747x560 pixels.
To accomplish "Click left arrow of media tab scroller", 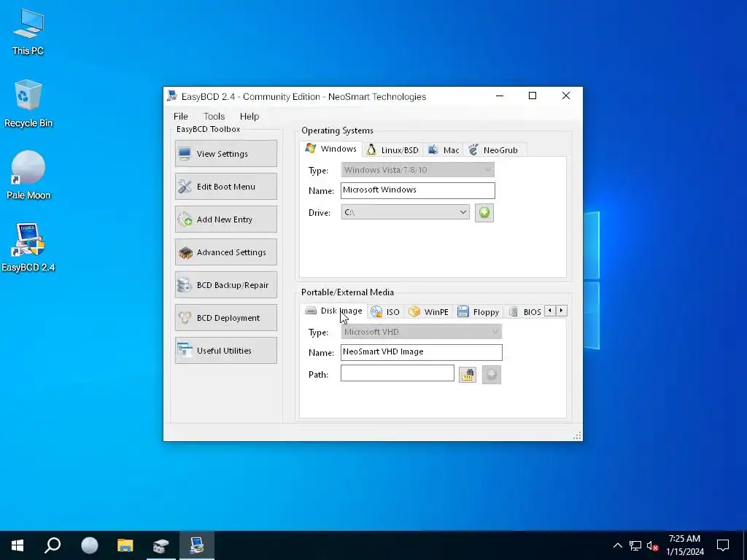I will coord(550,311).
